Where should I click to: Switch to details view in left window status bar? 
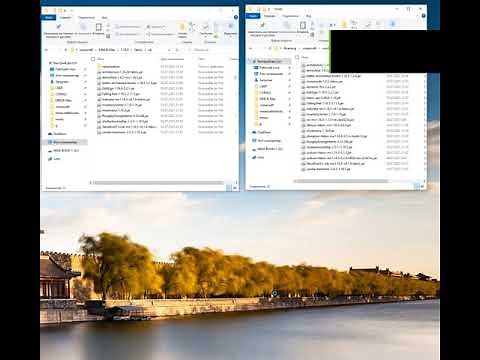tap(229, 188)
